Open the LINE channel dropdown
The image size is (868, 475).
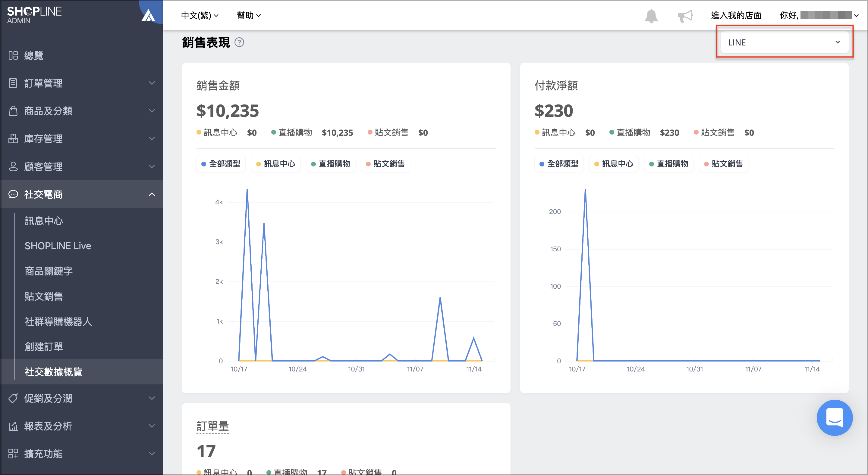point(784,42)
